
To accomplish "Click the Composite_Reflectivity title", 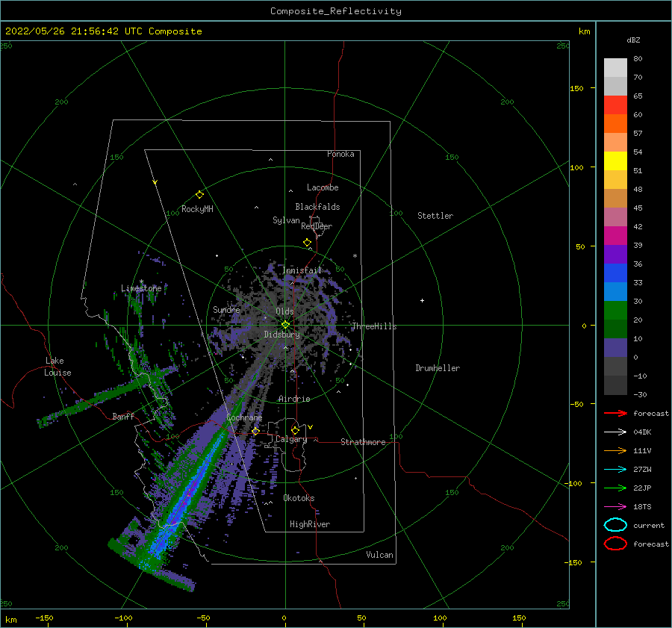I will tap(336, 11).
